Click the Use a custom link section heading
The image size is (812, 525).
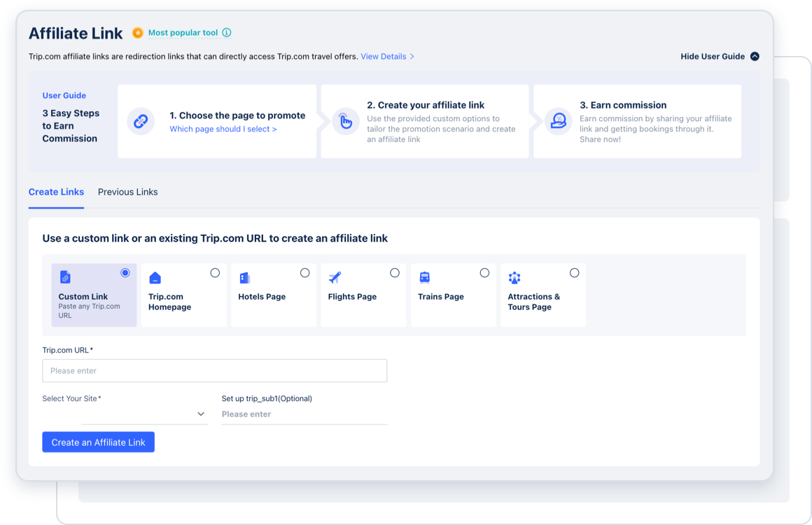pos(215,238)
